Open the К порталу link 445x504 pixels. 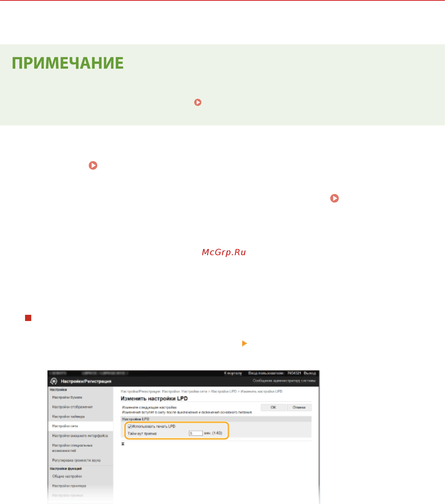point(233,373)
